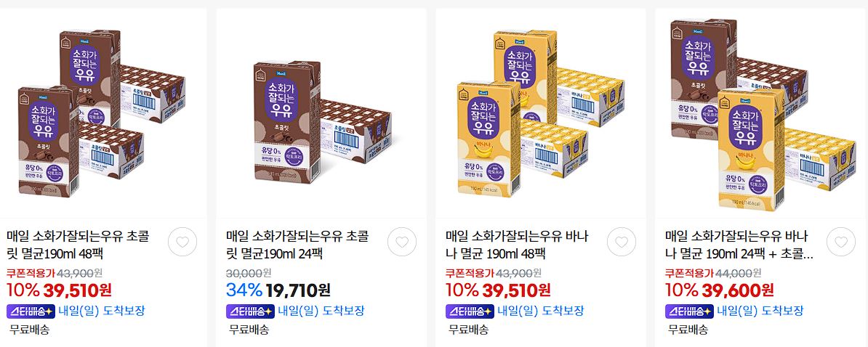Click 쿠폰적용가 label on banana 48-pack
The height and width of the screenshot is (347, 868).
(470, 273)
